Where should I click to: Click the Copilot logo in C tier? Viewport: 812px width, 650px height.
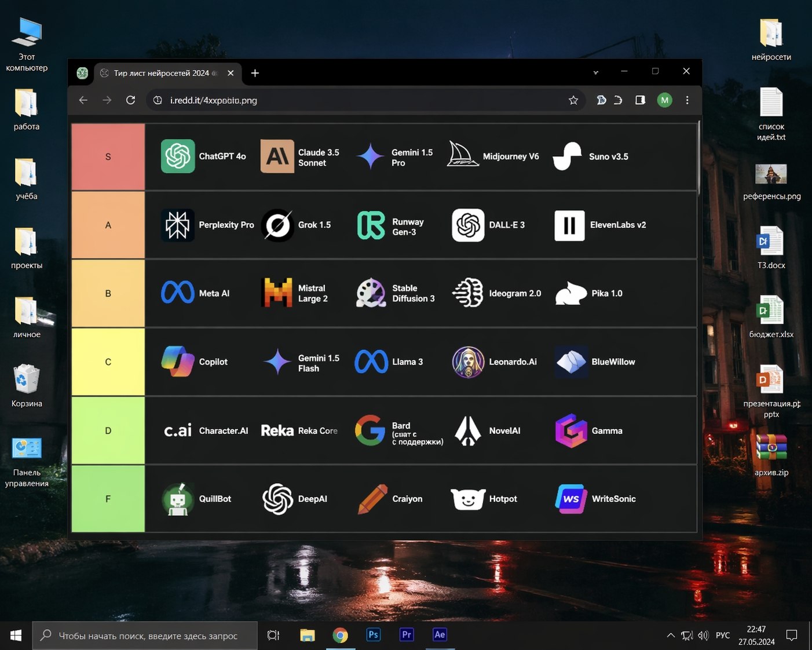pyautogui.click(x=178, y=361)
